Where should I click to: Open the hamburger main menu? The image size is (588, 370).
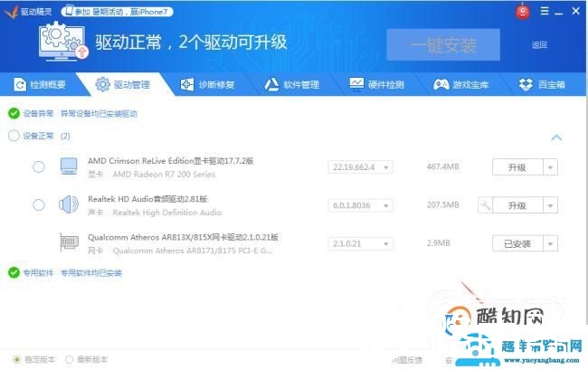click(545, 11)
